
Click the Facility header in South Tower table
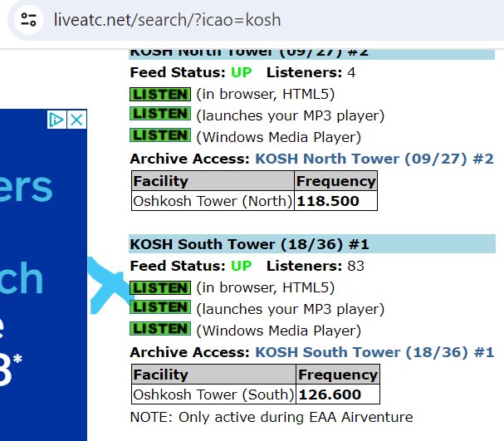point(213,375)
